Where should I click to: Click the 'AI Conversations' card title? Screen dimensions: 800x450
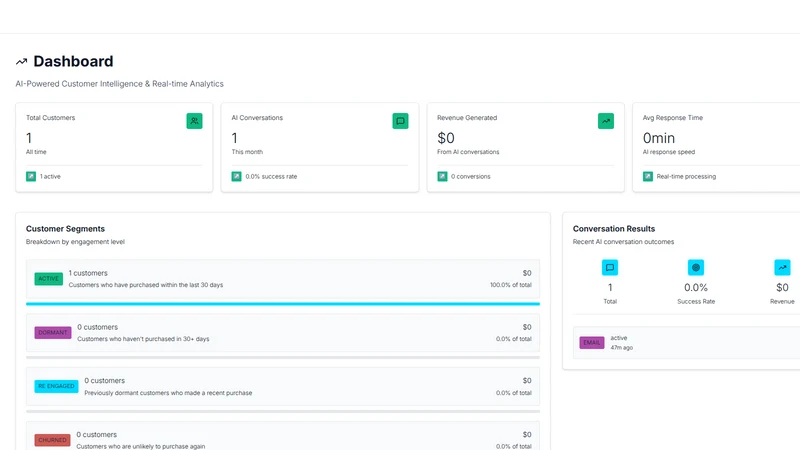(x=257, y=118)
